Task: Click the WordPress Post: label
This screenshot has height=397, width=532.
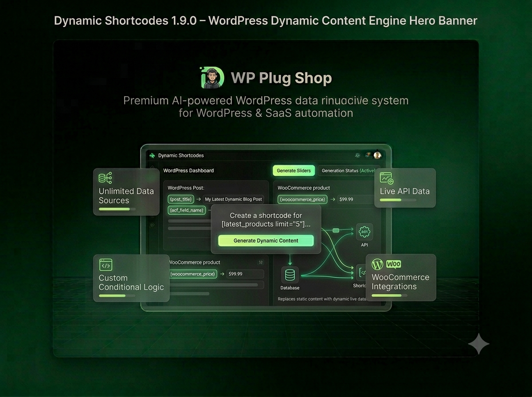Action: (x=186, y=188)
